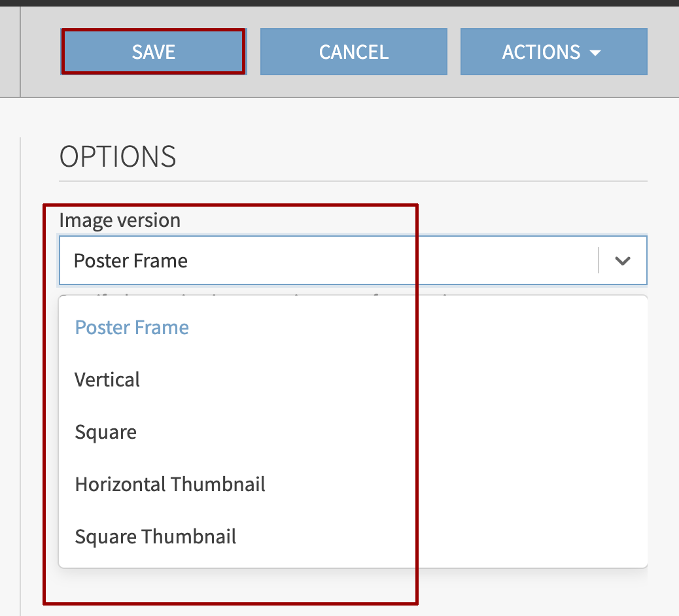Click the Image version chevron arrow
This screenshot has width=679, height=616.
[623, 261]
